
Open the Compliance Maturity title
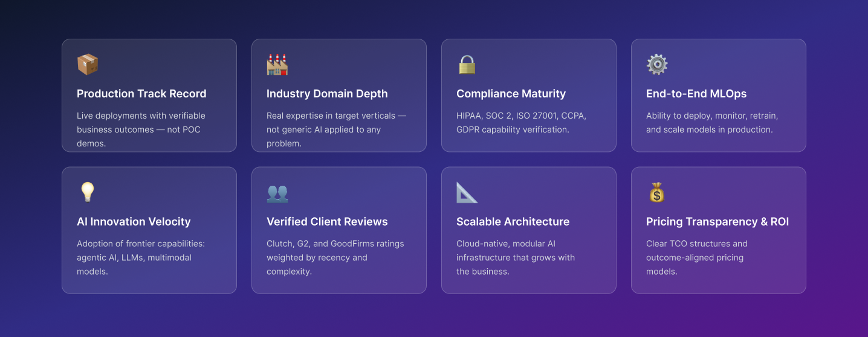[x=511, y=94]
